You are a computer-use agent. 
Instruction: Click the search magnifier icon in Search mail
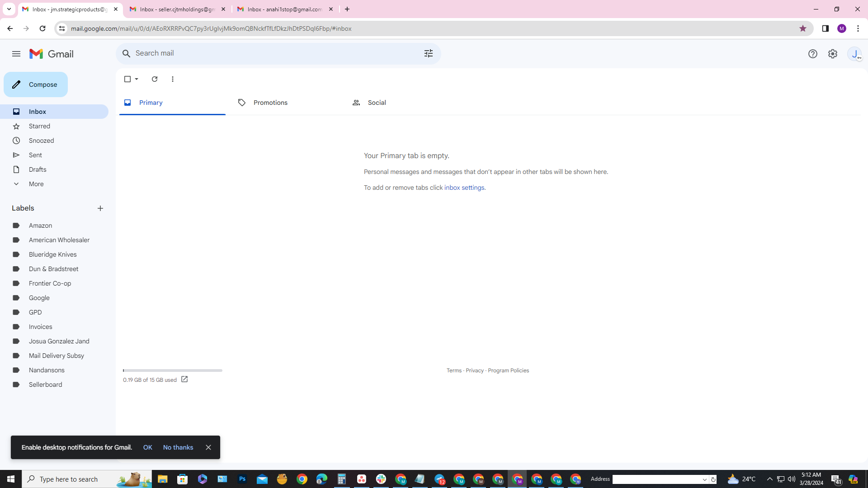pos(127,53)
